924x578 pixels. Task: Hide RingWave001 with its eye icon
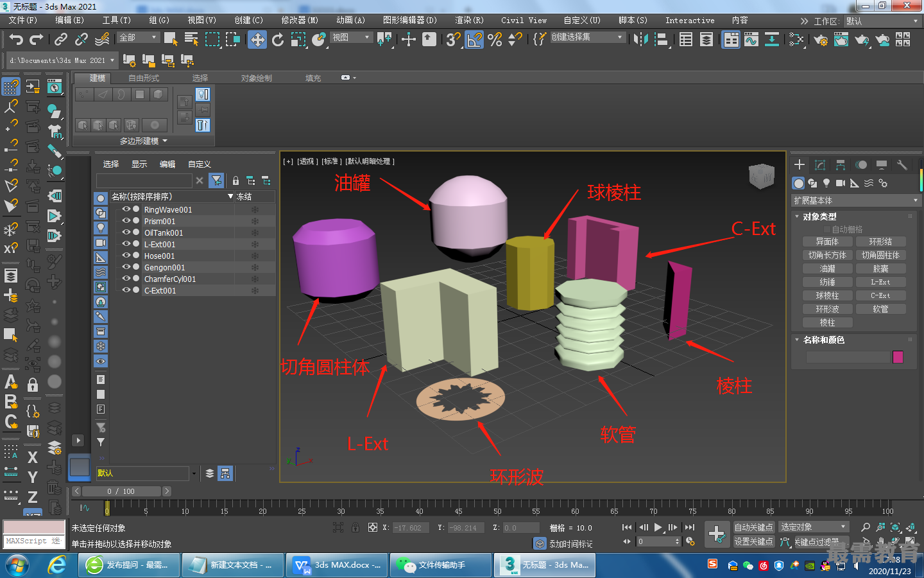[126, 209]
